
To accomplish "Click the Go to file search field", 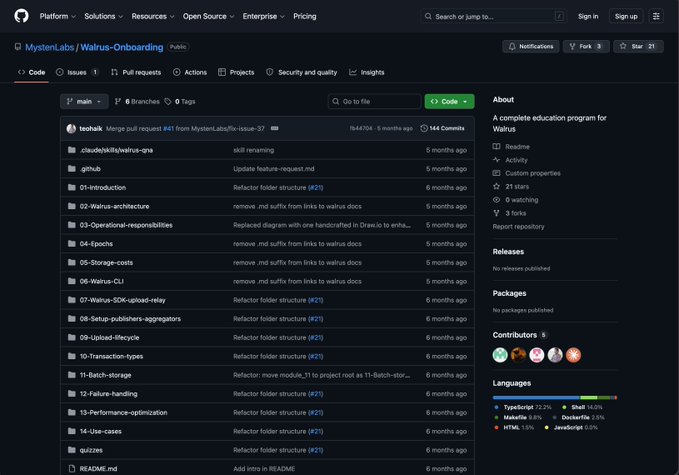I will coord(374,101).
